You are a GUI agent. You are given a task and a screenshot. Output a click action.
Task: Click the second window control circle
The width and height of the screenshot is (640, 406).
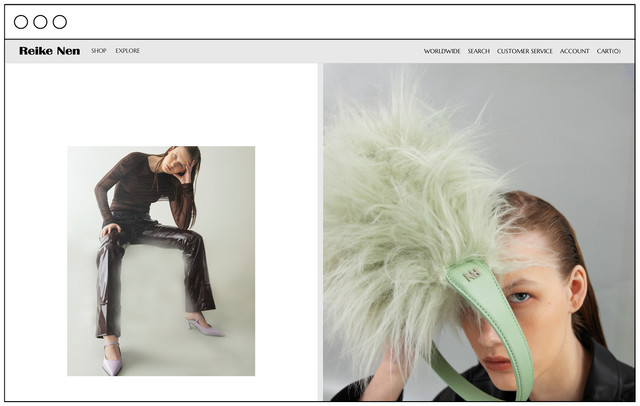pos(40,22)
